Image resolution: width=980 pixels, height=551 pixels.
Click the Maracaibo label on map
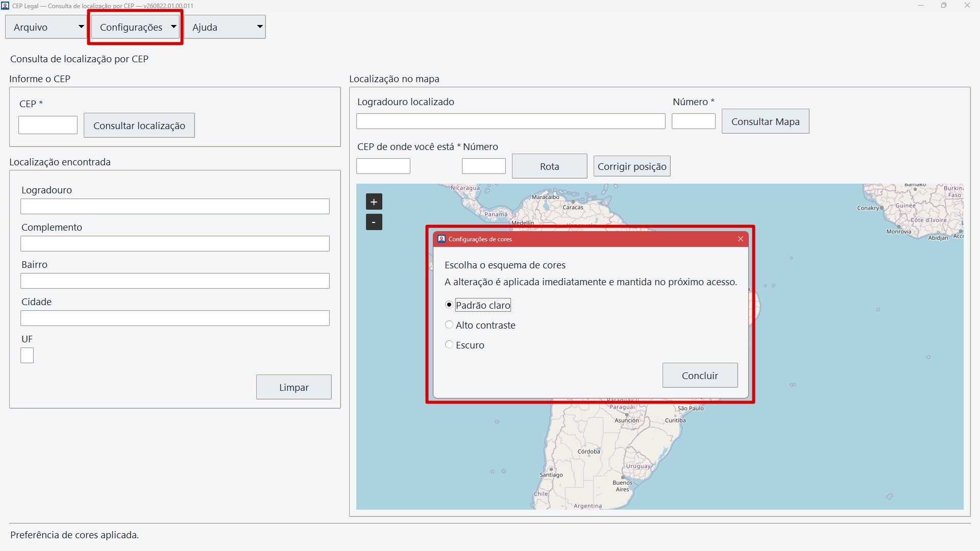[x=546, y=197]
